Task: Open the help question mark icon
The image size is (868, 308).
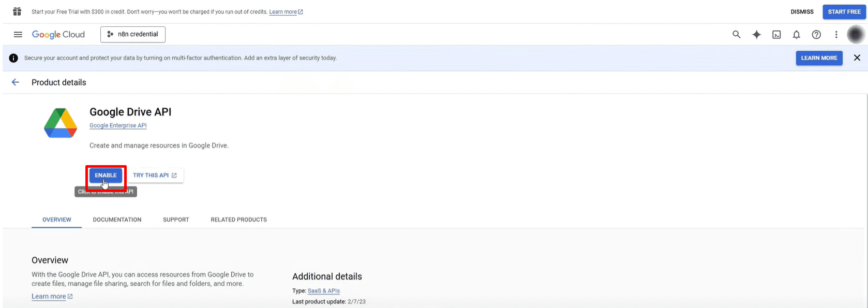Action: [816, 35]
